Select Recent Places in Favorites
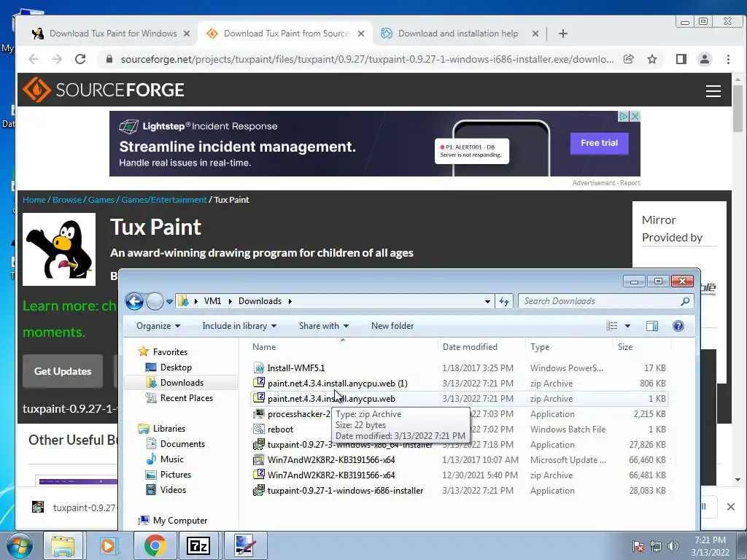The image size is (747, 560). (x=186, y=397)
